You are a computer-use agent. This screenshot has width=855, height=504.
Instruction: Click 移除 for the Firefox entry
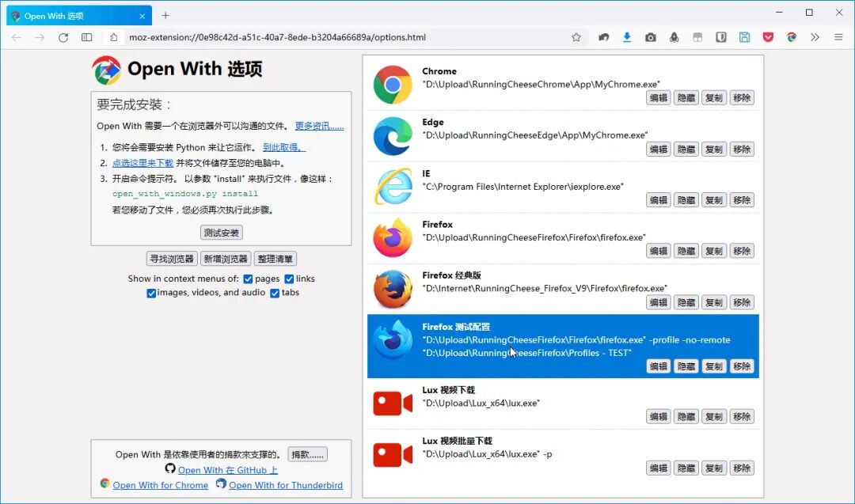(742, 251)
